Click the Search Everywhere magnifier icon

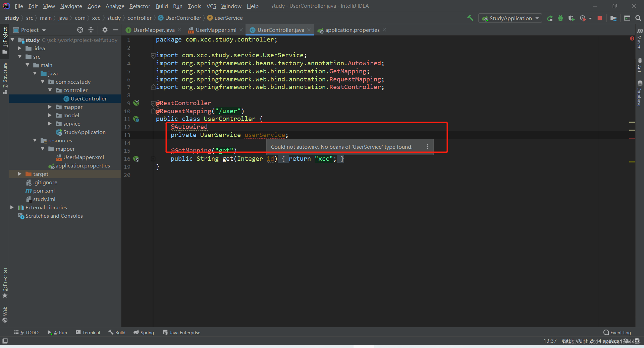coord(638,18)
